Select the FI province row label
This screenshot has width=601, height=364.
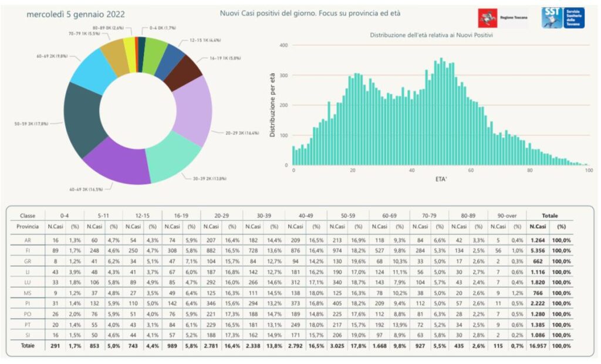28,250
